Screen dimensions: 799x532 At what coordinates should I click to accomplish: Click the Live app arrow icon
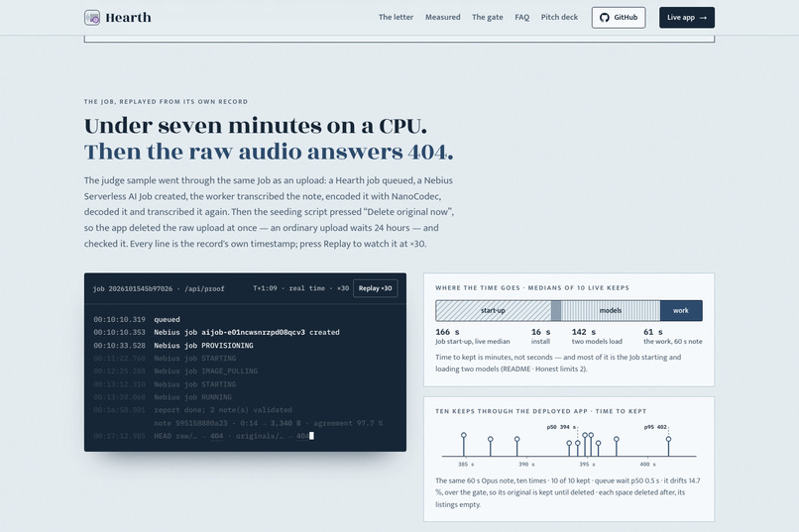click(703, 18)
